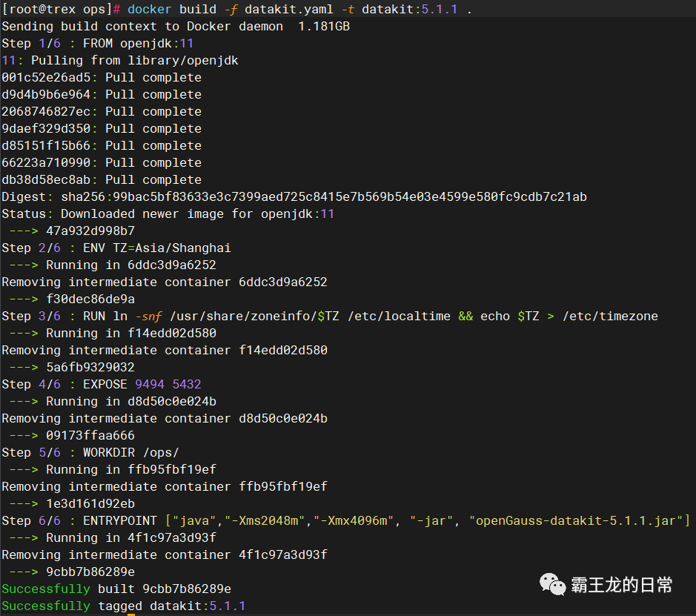Click 'Step 3/6 : RUN ln -snf' line

(330, 317)
